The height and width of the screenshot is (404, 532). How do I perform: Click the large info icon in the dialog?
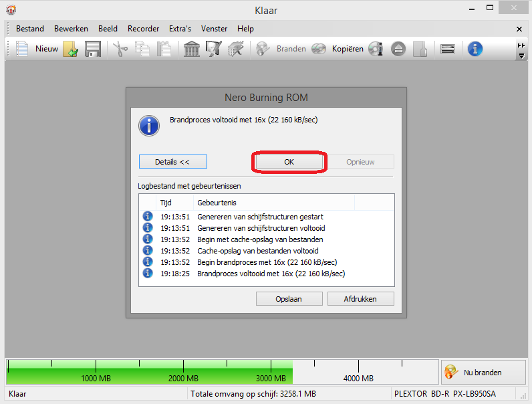tap(149, 126)
